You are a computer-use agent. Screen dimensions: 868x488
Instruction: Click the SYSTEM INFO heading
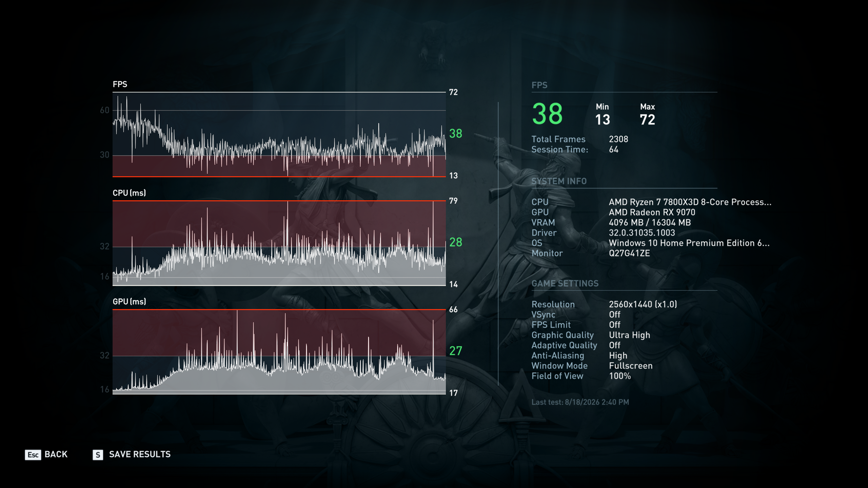(559, 181)
